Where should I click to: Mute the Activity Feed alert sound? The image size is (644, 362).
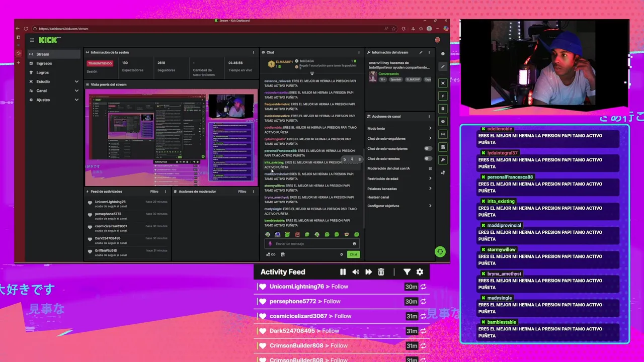(x=356, y=272)
